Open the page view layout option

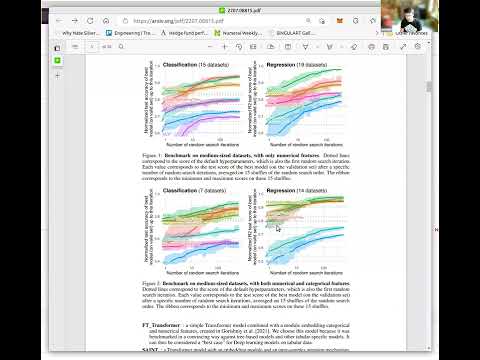pyautogui.click(x=288, y=47)
